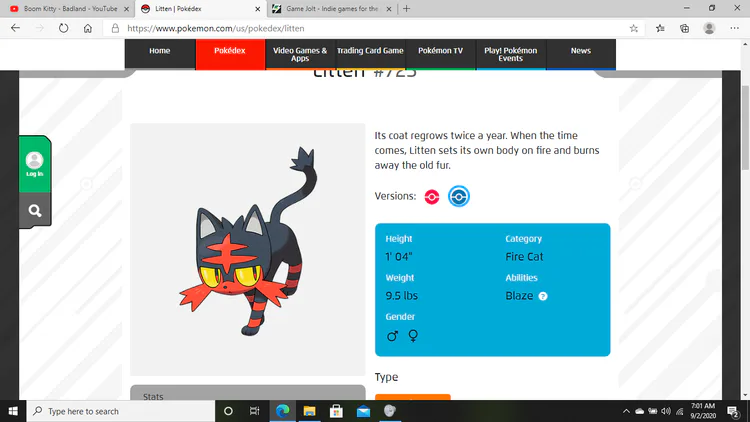The height and width of the screenshot is (422, 750).
Task: Open Play! Pokémon Events menu
Action: [511, 54]
